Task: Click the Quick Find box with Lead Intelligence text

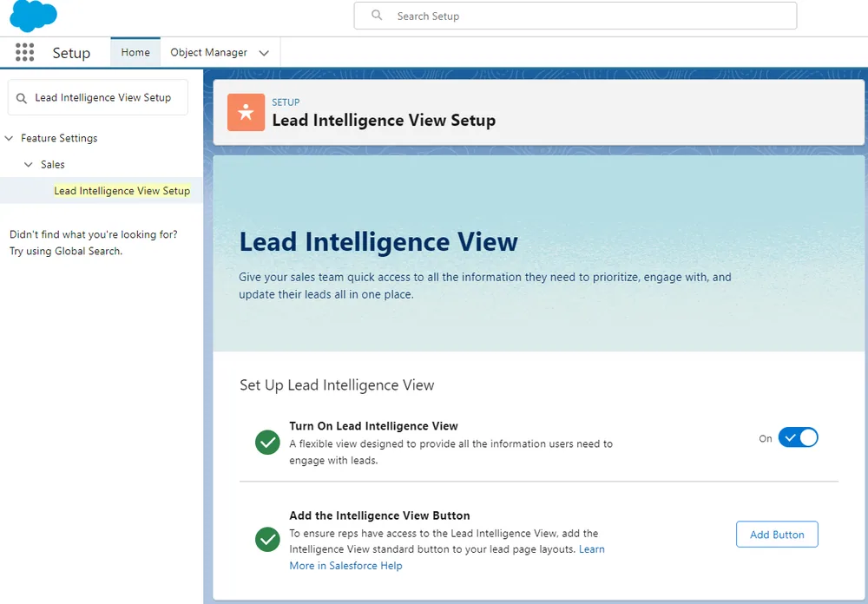Action: (x=98, y=97)
